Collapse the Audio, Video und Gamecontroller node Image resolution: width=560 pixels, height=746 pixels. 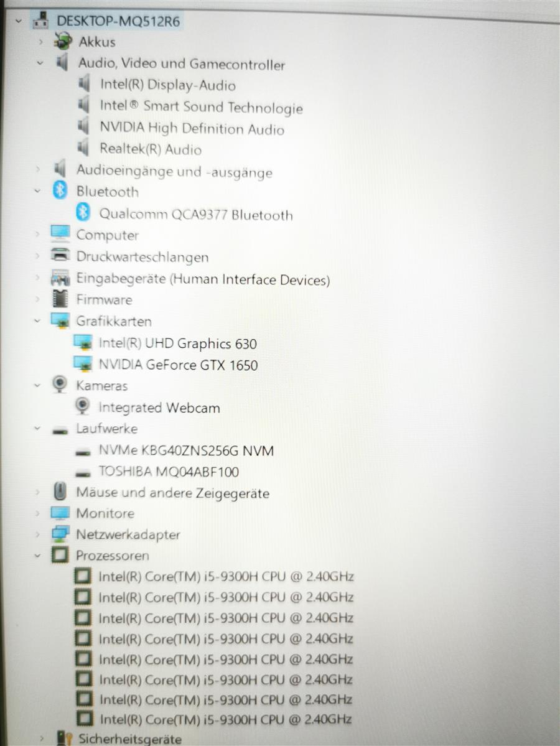40,63
